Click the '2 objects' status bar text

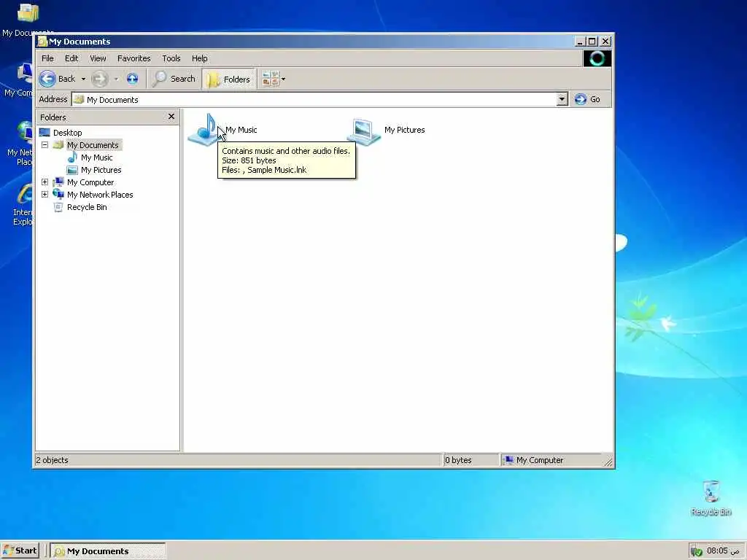[x=52, y=460]
